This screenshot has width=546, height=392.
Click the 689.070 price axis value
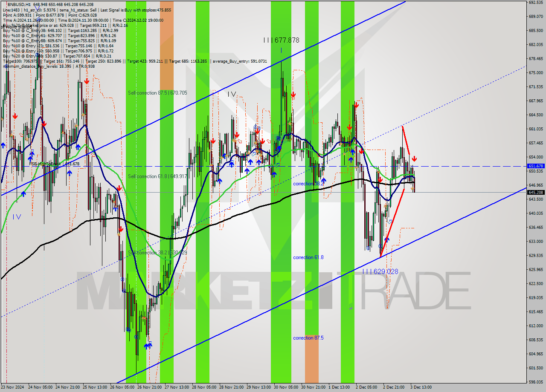(x=535, y=16)
